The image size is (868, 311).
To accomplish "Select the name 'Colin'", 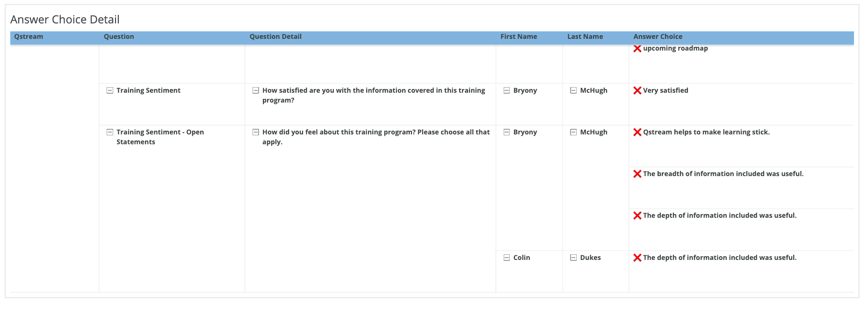I will click(521, 258).
